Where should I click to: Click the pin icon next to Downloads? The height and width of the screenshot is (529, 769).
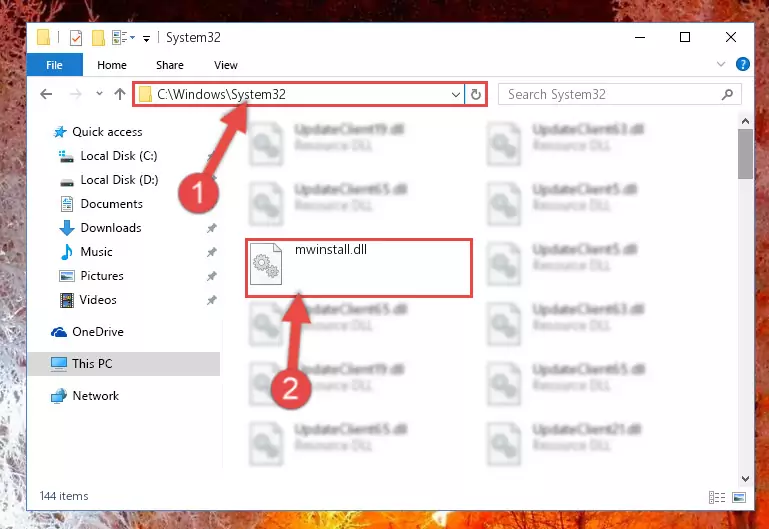[211, 228]
